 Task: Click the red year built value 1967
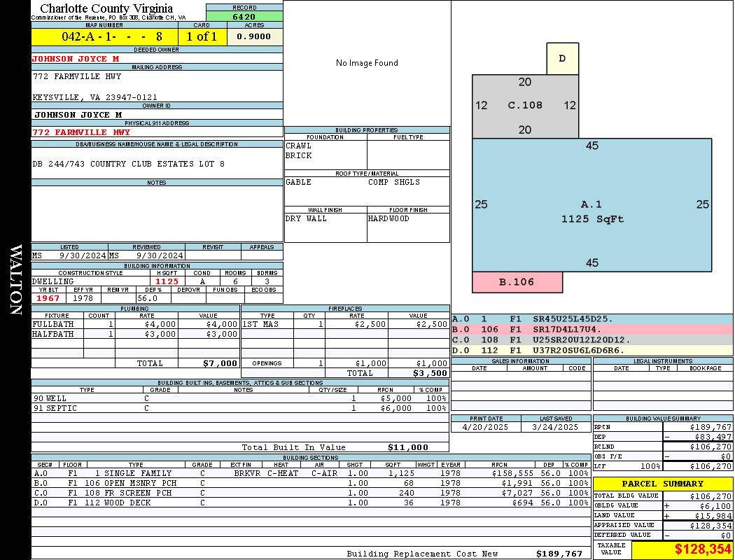(x=48, y=298)
